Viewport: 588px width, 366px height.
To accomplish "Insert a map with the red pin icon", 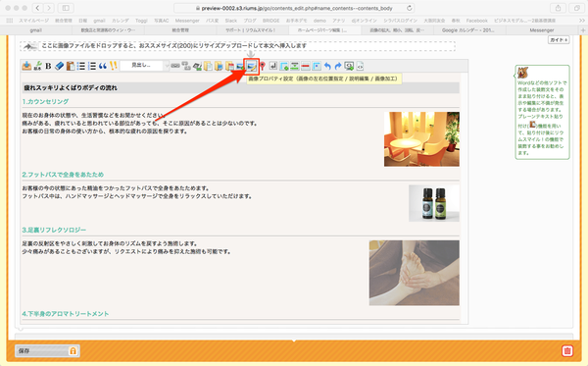I will coord(263,66).
